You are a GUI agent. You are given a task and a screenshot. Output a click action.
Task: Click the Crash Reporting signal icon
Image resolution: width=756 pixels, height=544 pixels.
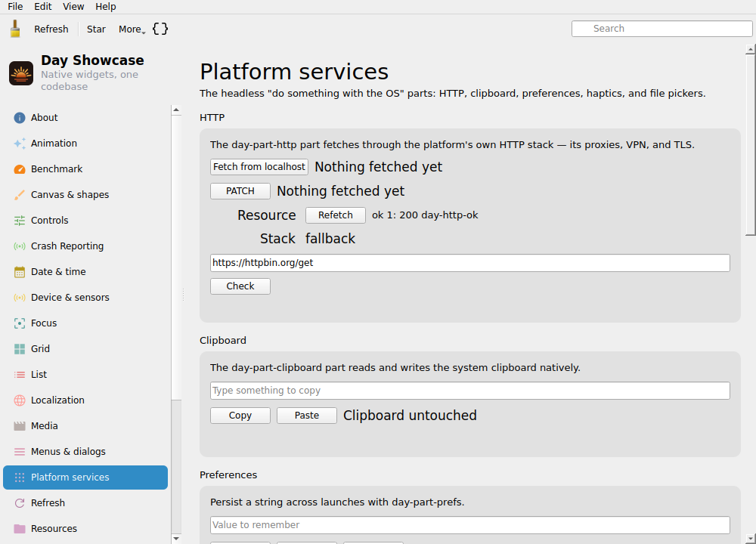(20, 246)
